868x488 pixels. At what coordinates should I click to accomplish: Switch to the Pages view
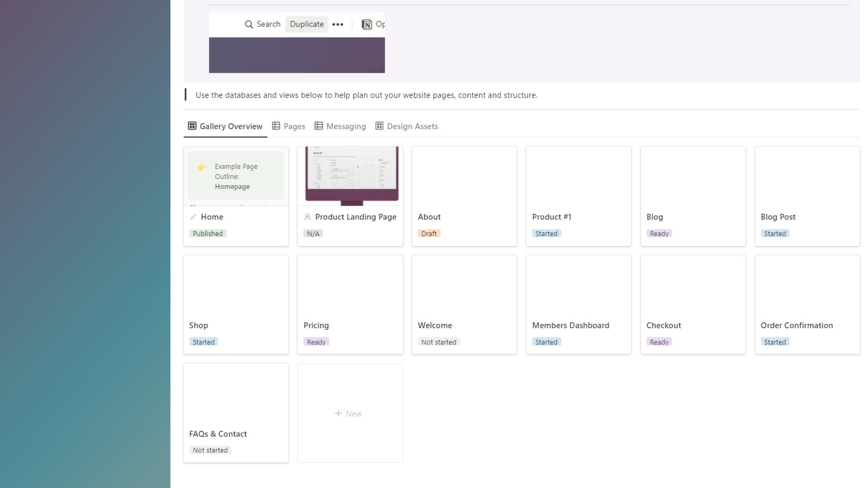coord(294,126)
